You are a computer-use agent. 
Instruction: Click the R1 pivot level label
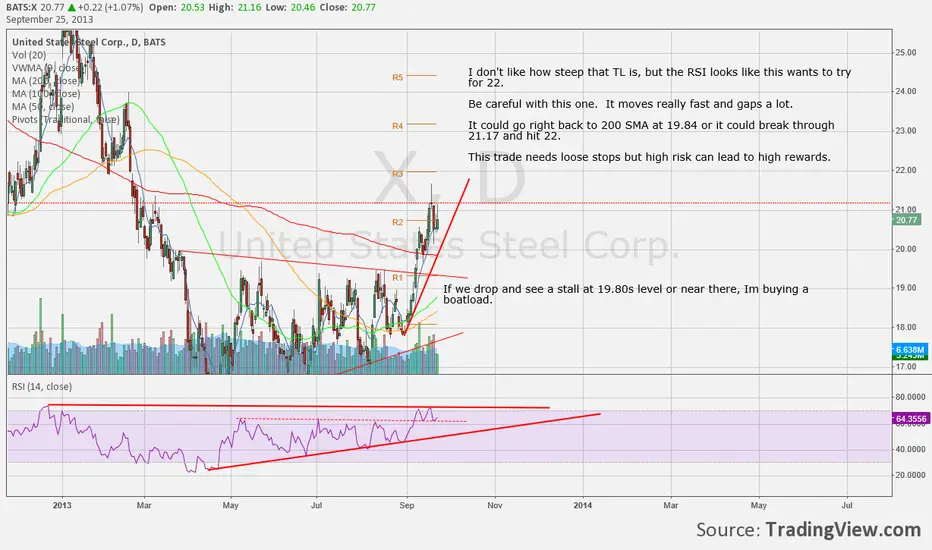coord(398,278)
